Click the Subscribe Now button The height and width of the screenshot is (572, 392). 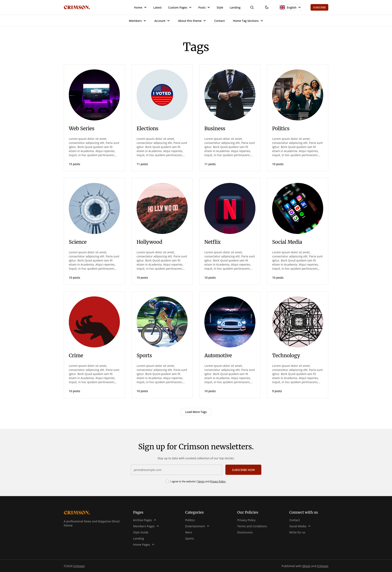[243, 470]
